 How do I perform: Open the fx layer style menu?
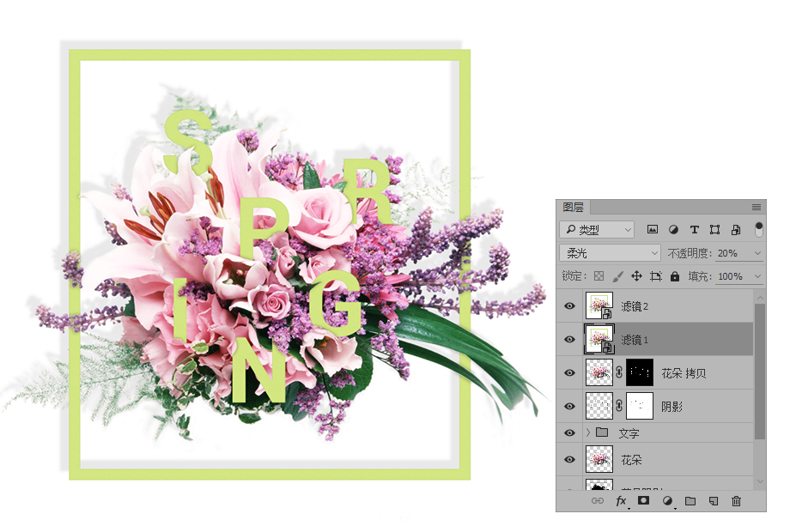622,501
